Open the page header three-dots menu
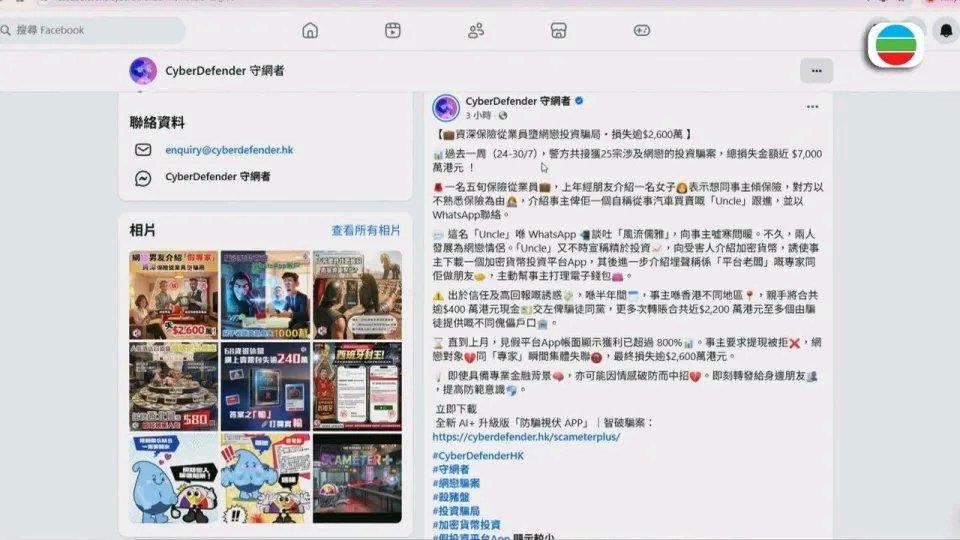Screen dimensions: 960x540 pyautogui.click(x=816, y=71)
